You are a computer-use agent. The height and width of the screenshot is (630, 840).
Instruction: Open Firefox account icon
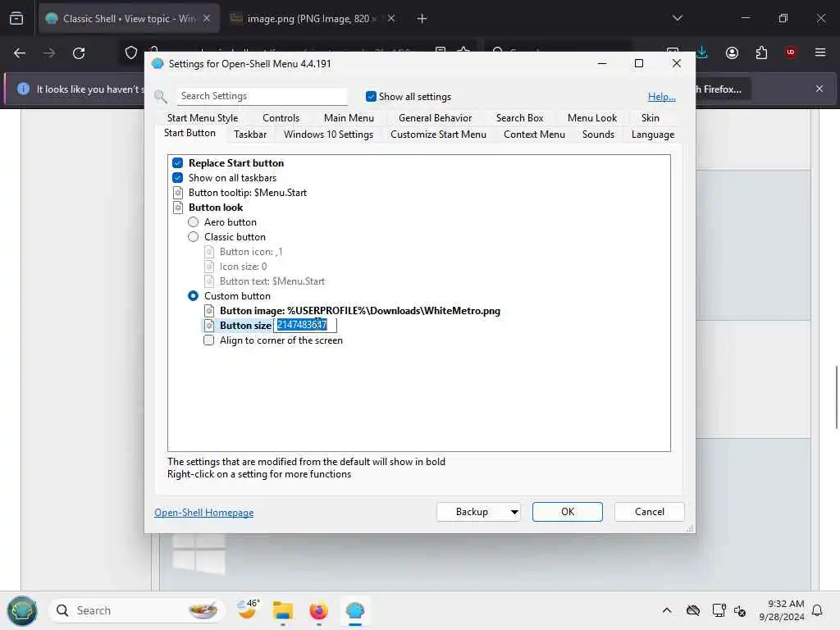click(732, 52)
